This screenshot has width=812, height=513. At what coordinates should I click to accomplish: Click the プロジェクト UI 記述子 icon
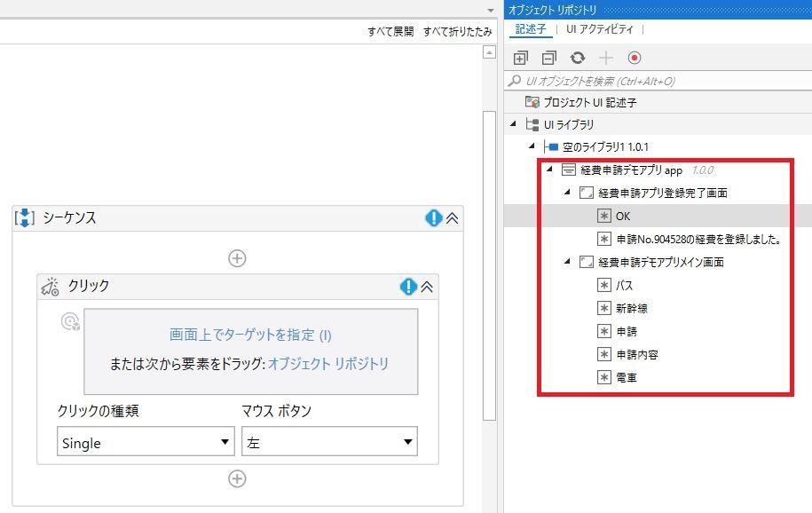pyautogui.click(x=532, y=102)
